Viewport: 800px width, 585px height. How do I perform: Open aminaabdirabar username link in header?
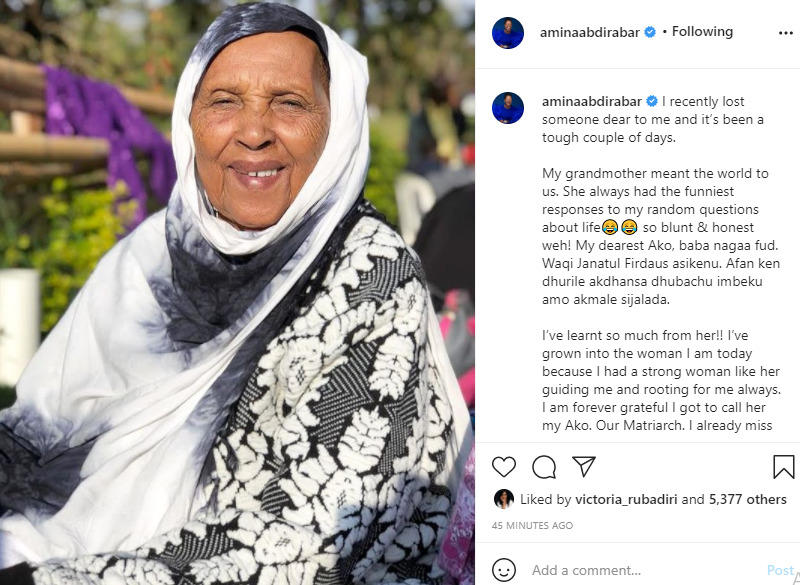[590, 32]
